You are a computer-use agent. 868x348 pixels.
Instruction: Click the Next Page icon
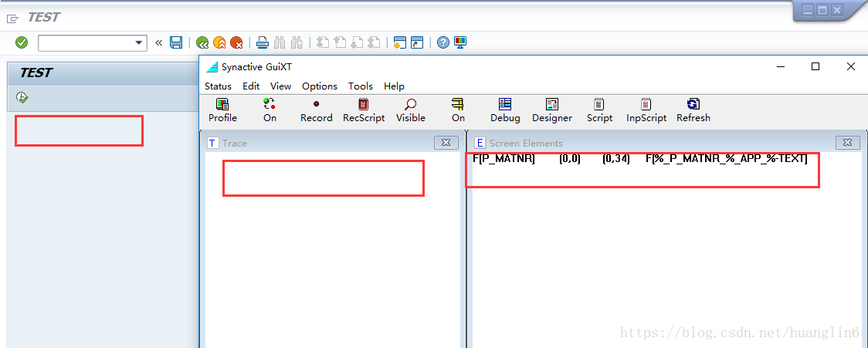point(358,42)
